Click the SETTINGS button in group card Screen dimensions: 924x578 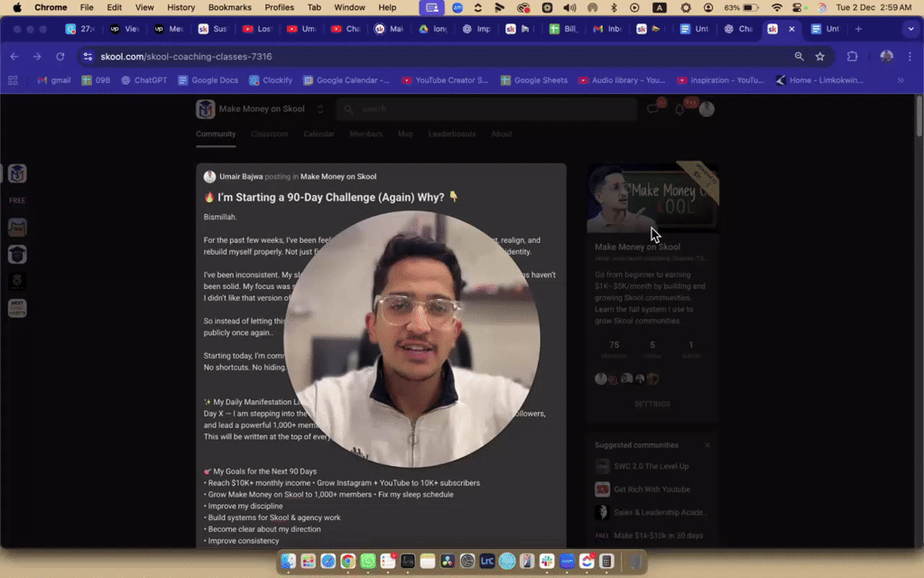(x=652, y=404)
